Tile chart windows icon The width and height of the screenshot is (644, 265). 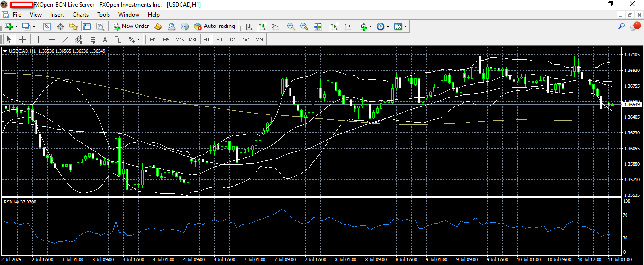pyautogui.click(x=317, y=26)
